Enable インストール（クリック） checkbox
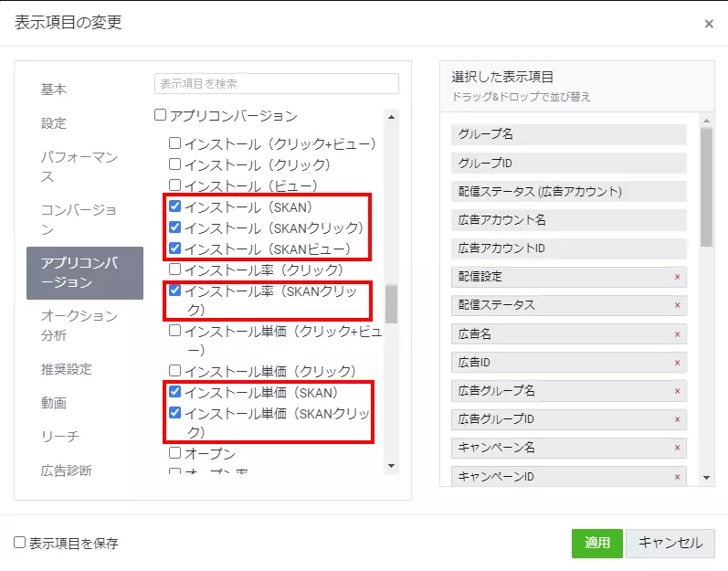 point(175,165)
